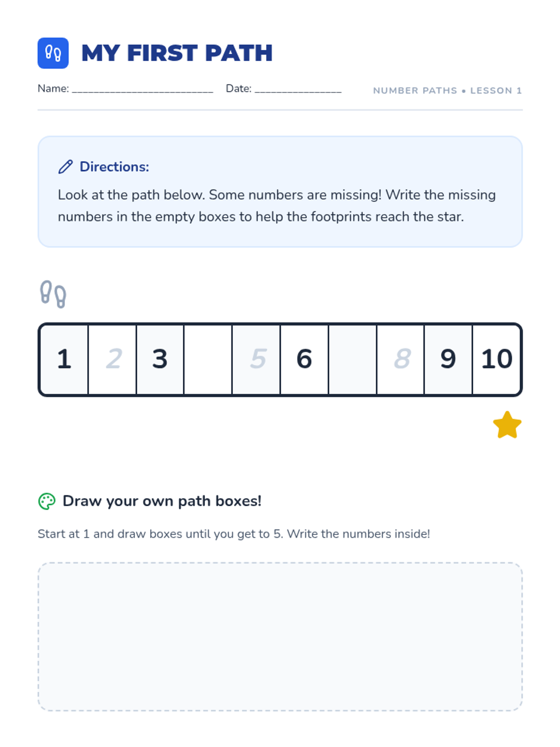This screenshot has width=560, height=747.
Task: Click the faded number 8 box
Action: pos(400,359)
